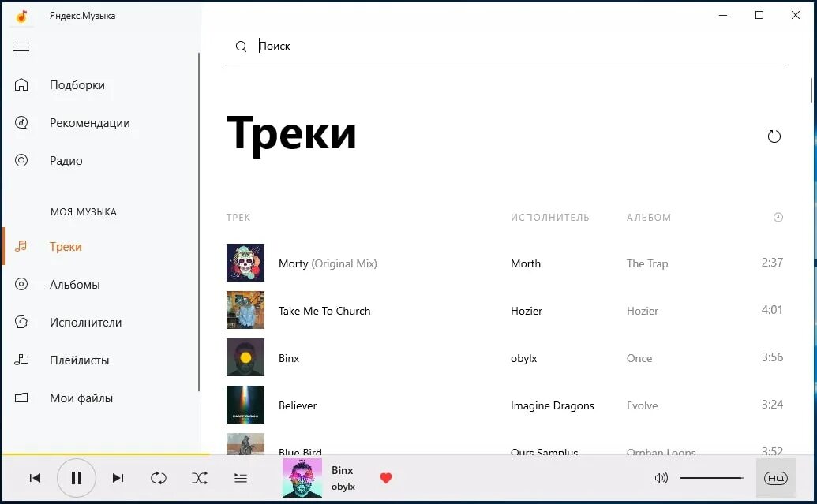Image resolution: width=817 pixels, height=504 pixels.
Task: Select the Believer track title
Action: (x=298, y=406)
